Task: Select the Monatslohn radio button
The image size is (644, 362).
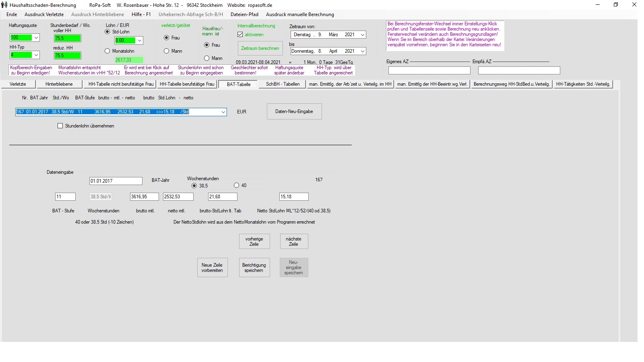Action: point(107,51)
